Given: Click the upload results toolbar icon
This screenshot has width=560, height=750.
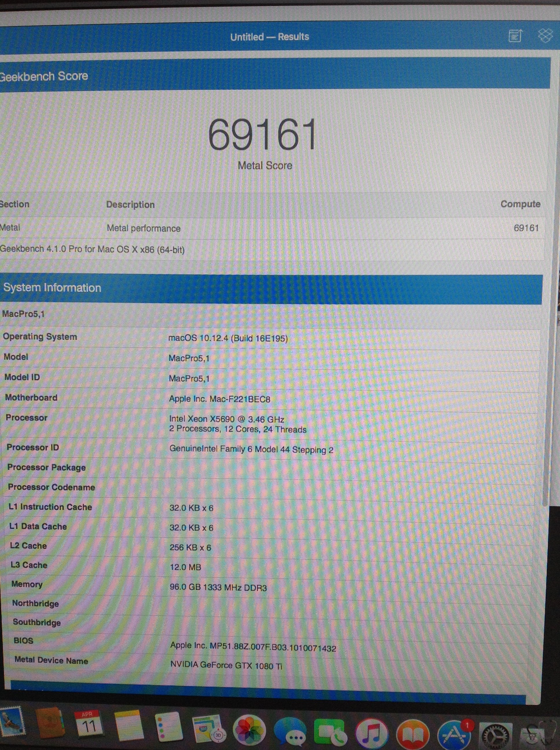Looking at the screenshot, I should pyautogui.click(x=515, y=36).
